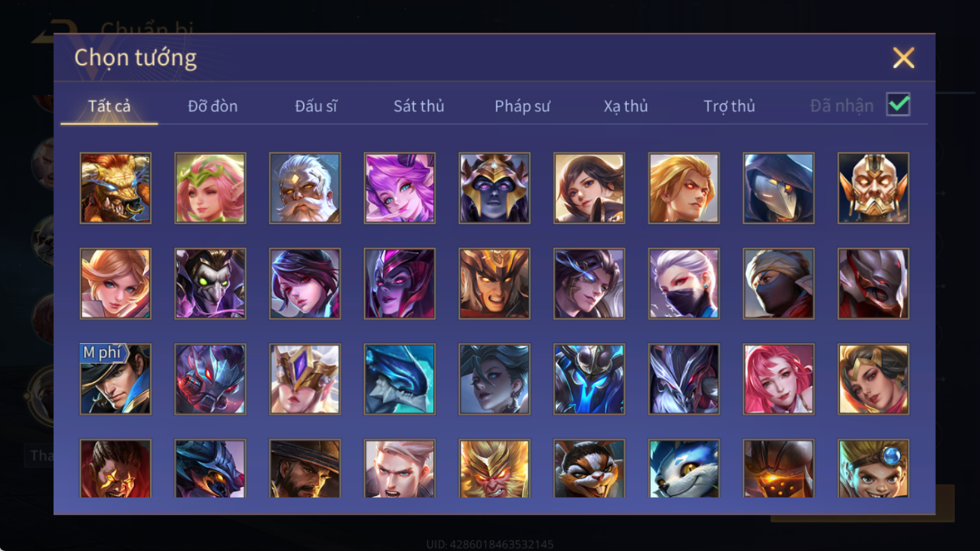Toggle the 'Đã nhận' checkbox
This screenshot has width=980, height=551.
point(898,105)
